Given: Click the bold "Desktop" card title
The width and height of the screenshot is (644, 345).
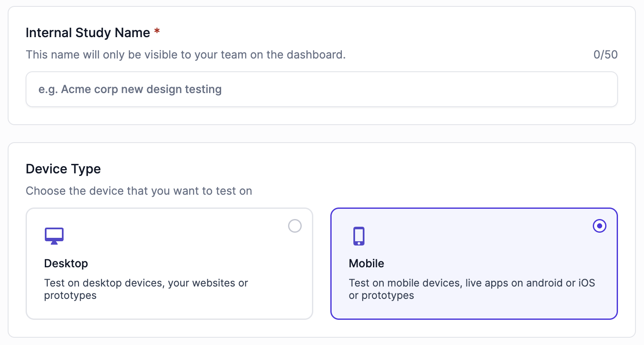Looking at the screenshot, I should (x=66, y=263).
